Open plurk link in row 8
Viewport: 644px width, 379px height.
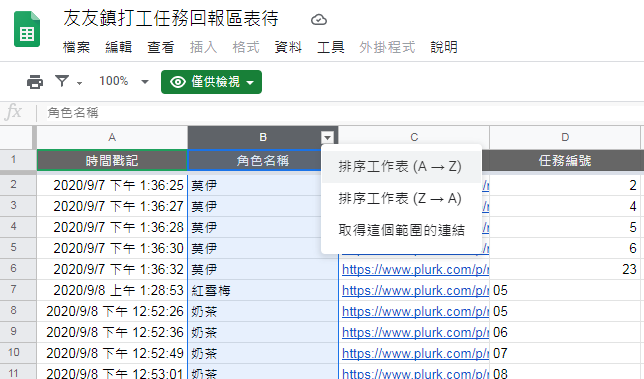pos(415,311)
